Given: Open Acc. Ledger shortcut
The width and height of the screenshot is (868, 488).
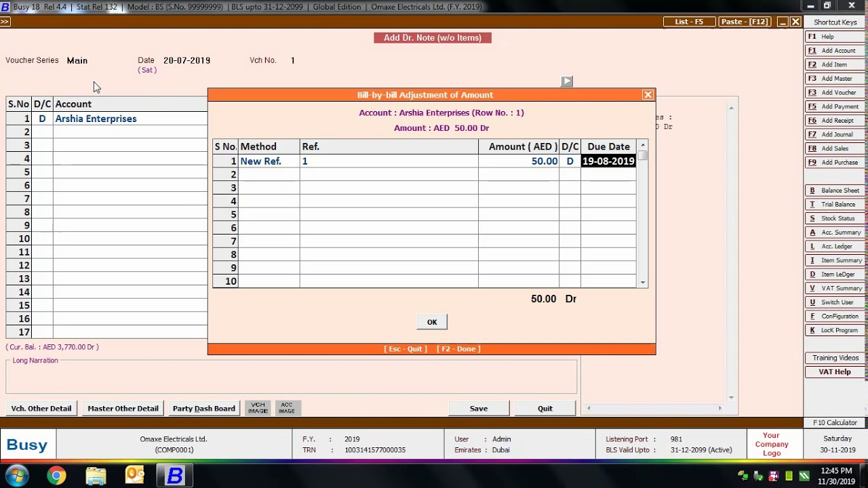Looking at the screenshot, I should pyautogui.click(x=835, y=246).
